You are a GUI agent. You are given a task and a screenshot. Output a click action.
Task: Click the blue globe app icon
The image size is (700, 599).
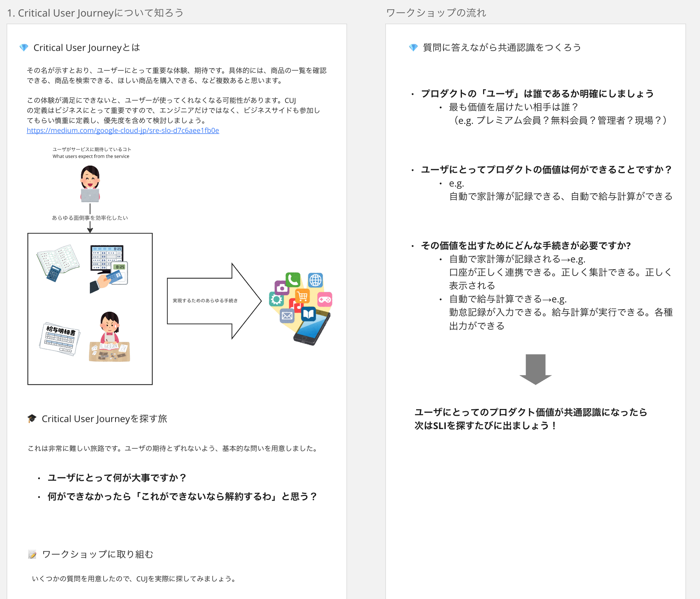[x=315, y=280]
